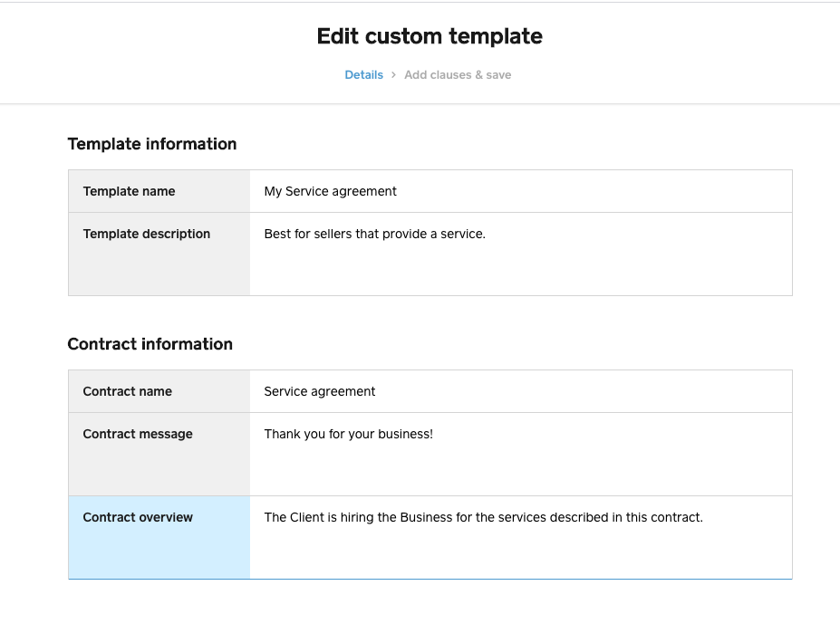Select the Contract name label cell
This screenshot has height=643, width=840.
click(x=159, y=391)
